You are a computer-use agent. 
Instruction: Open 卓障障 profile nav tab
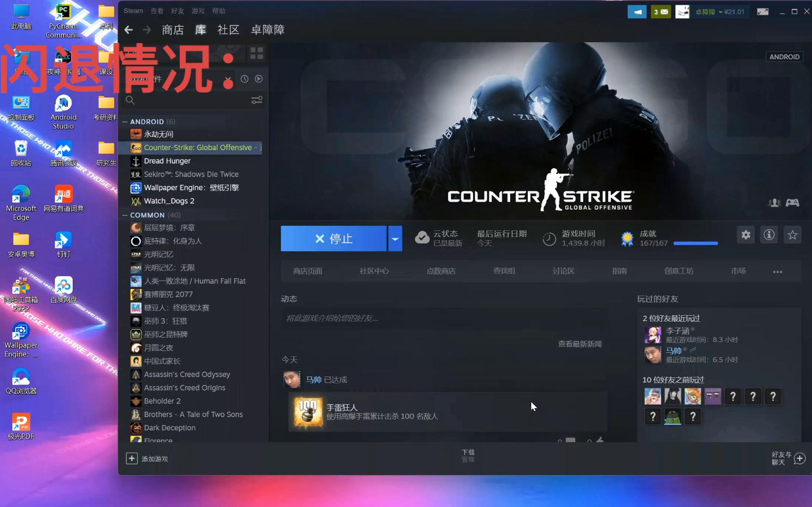tap(267, 30)
